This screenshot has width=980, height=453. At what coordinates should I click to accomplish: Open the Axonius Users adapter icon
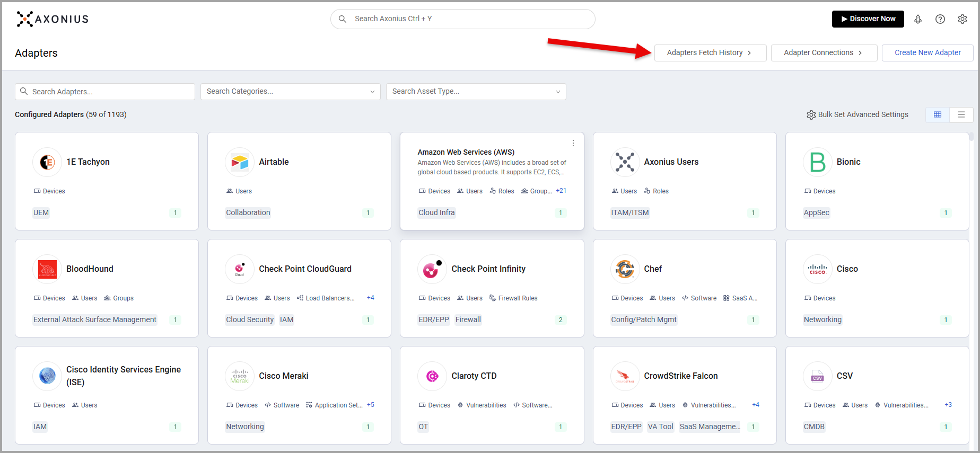pos(625,162)
